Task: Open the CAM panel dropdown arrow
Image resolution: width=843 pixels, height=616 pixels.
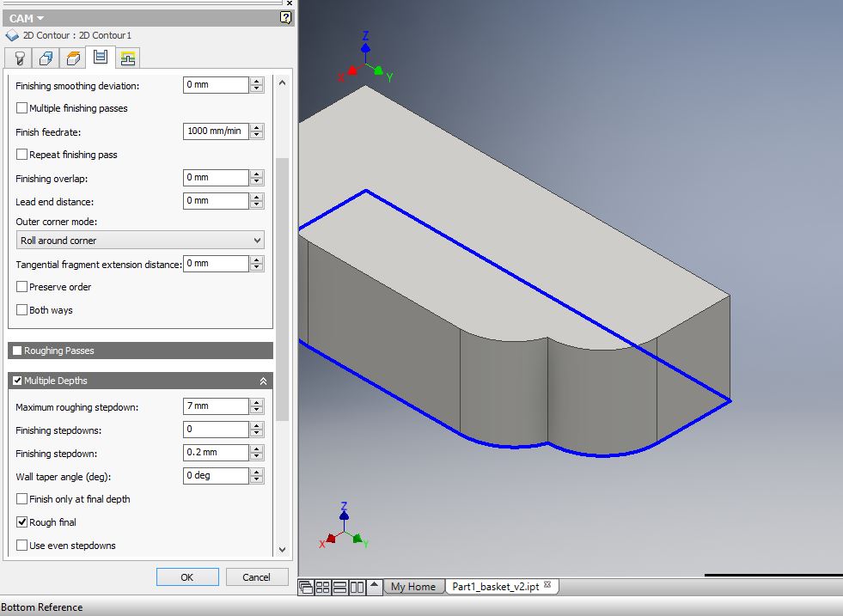Action: (x=40, y=18)
